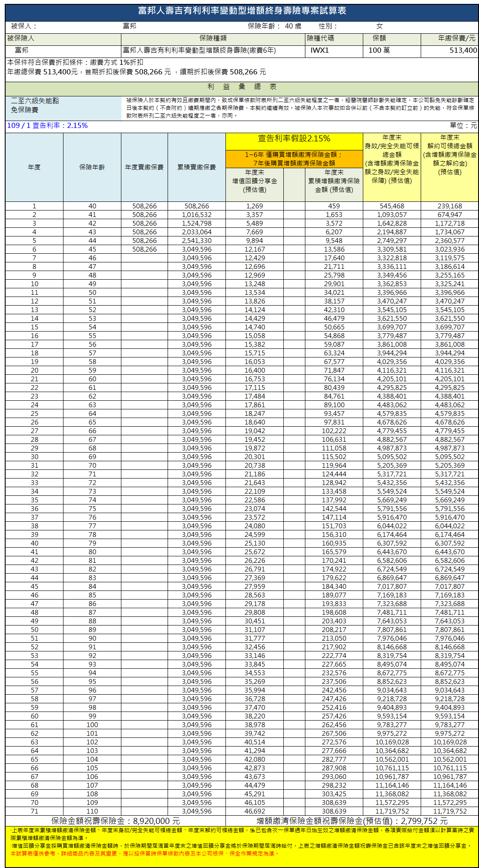
Task: Select the accumulated paid-up value 93,457
Action: tap(334, 414)
